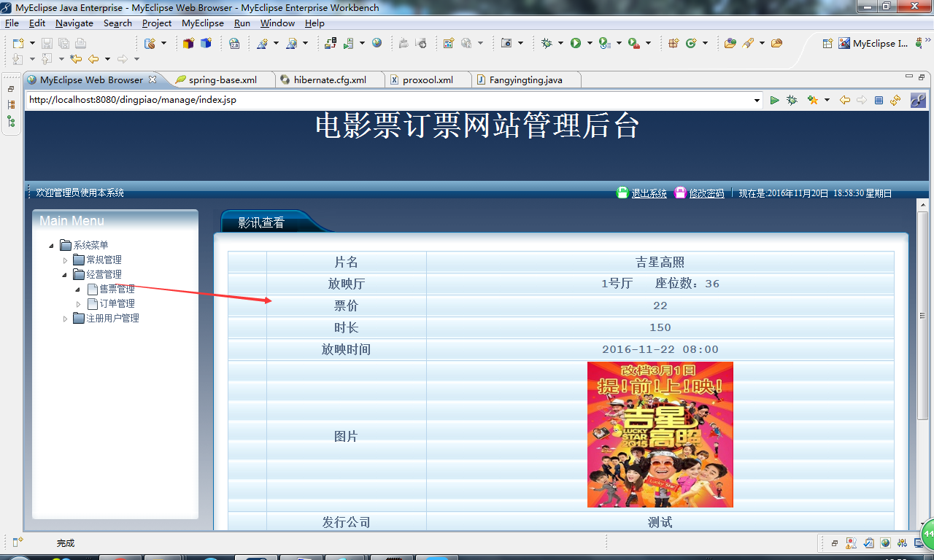Open the Run configurations dropdown arrow
This screenshot has height=560, width=934.
pyautogui.click(x=590, y=44)
